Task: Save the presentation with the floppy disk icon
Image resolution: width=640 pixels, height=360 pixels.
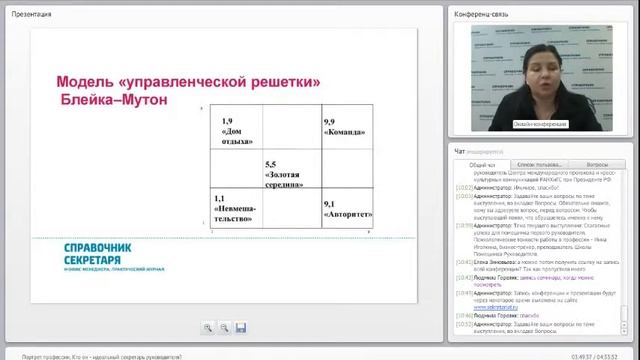Action: [x=241, y=328]
